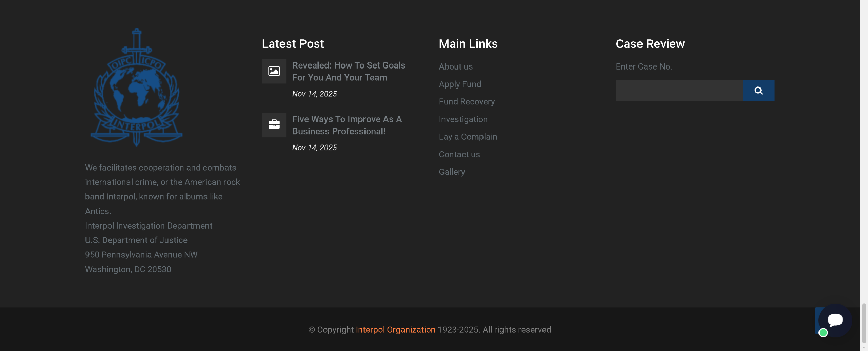868x351 pixels.
Task: Focus the Enter Case No. field
Action: (x=679, y=91)
